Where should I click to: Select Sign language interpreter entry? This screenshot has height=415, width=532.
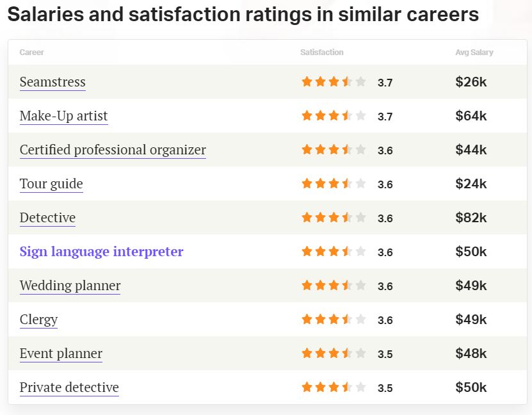click(101, 252)
